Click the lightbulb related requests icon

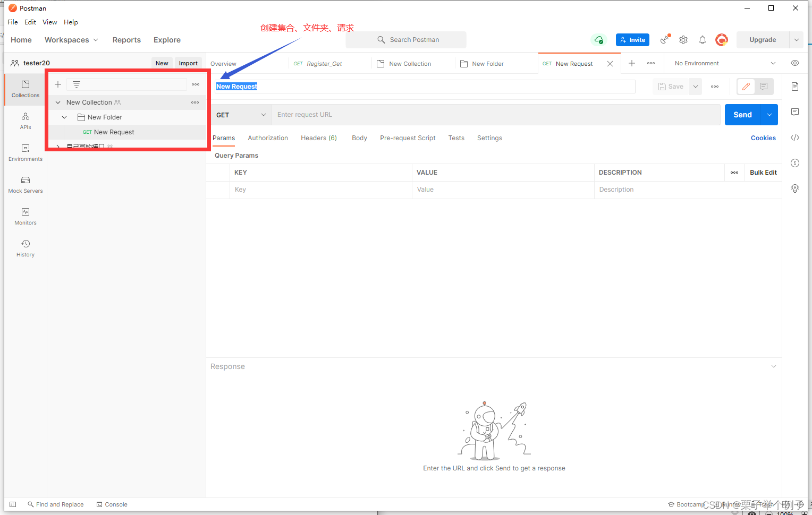(795, 188)
